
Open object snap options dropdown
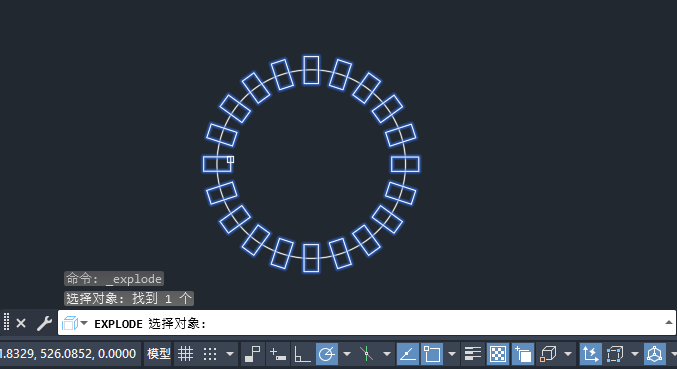point(452,354)
